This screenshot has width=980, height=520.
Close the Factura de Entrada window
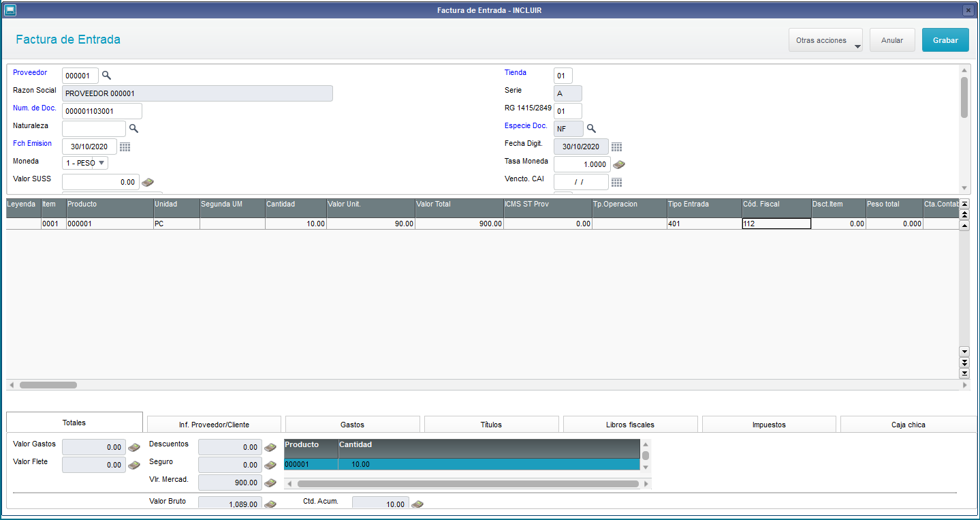tap(968, 10)
